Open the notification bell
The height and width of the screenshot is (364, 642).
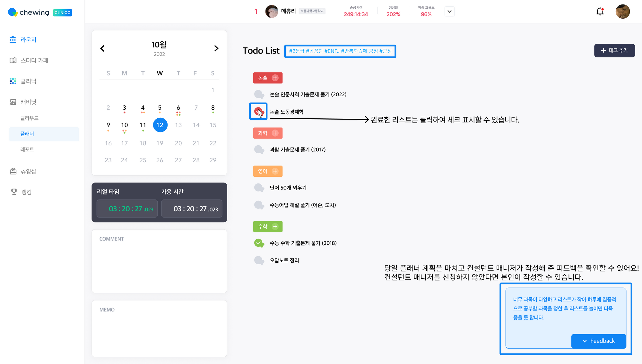[600, 12]
